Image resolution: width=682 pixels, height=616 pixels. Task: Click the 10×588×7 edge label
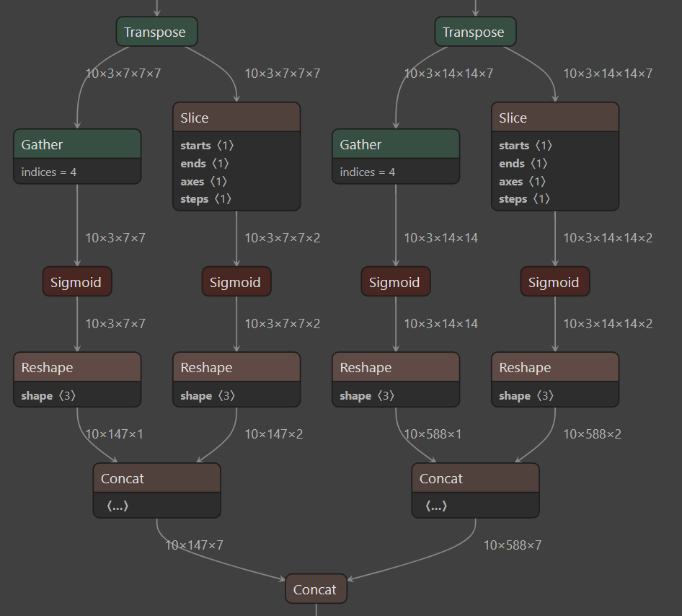pyautogui.click(x=512, y=545)
